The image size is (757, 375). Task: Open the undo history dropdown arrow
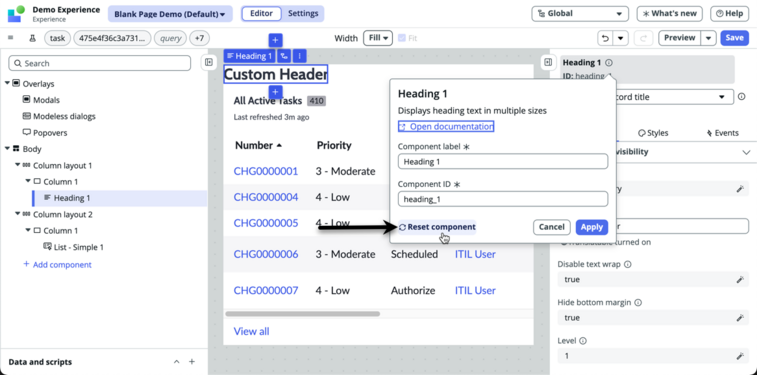[620, 38]
